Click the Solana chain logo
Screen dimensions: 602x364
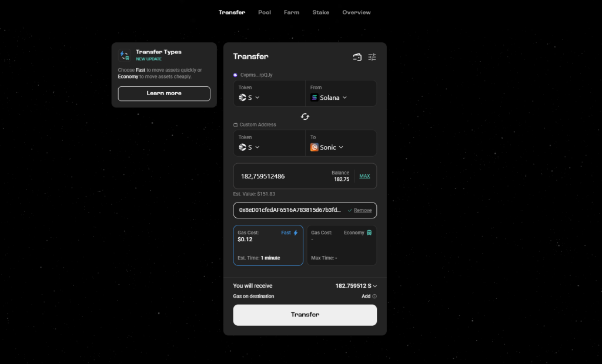[315, 97]
